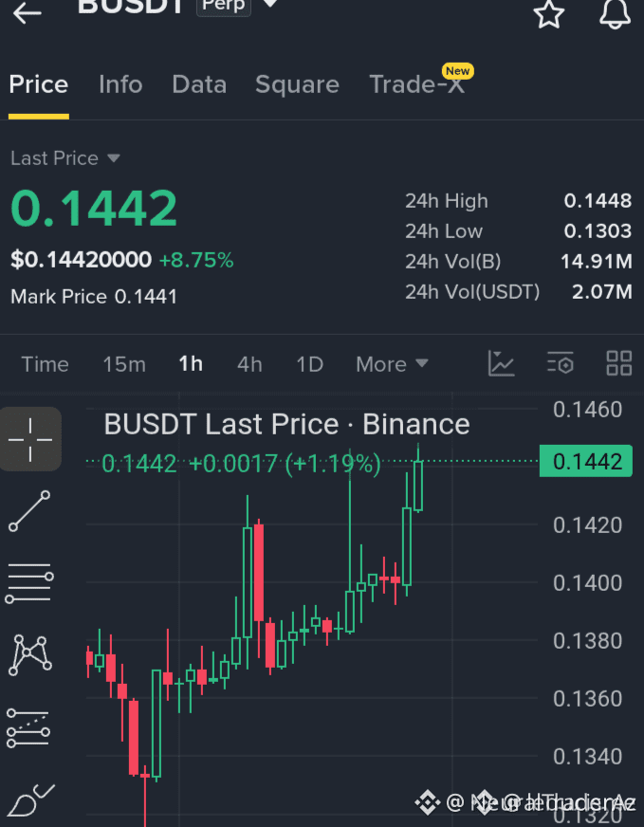Select the trend line drawing tool
This screenshot has width=644, height=827.
point(30,511)
